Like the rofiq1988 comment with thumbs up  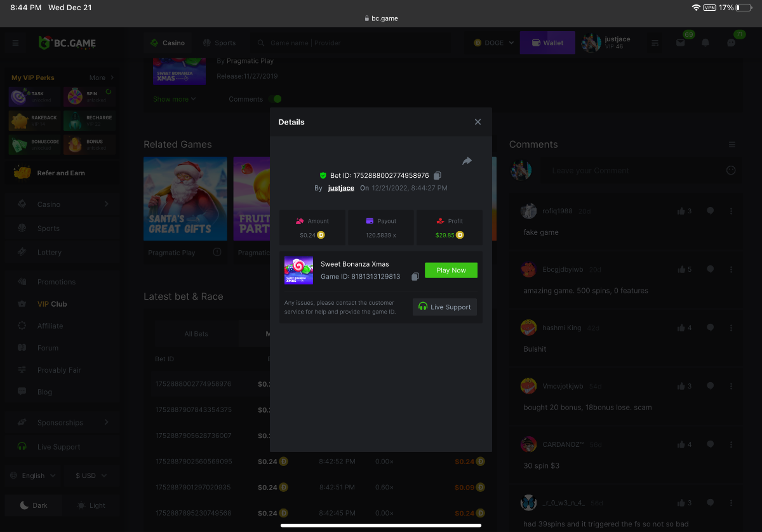681,211
